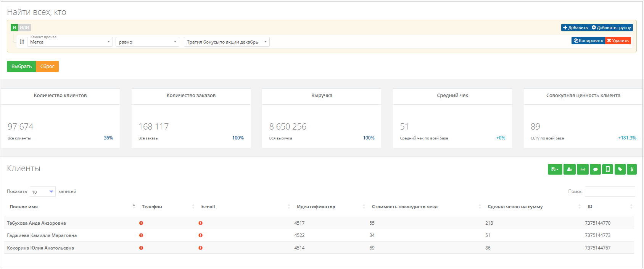Screen dimensions: 644x269
Task: Click the phone warning icon for Табухова Аида
Action: pyautogui.click(x=141, y=223)
